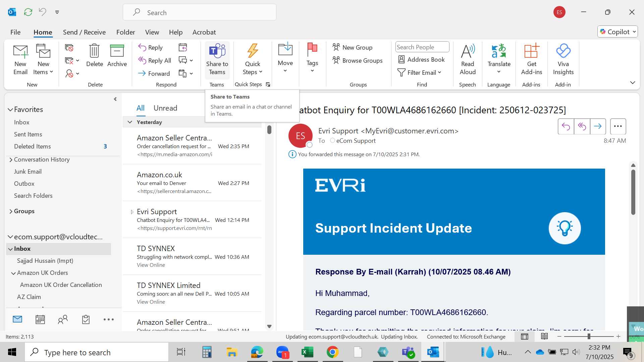Screen dimensions: 644x362
Task: Adjust the zoom slider in status bar
Action: 589,337
